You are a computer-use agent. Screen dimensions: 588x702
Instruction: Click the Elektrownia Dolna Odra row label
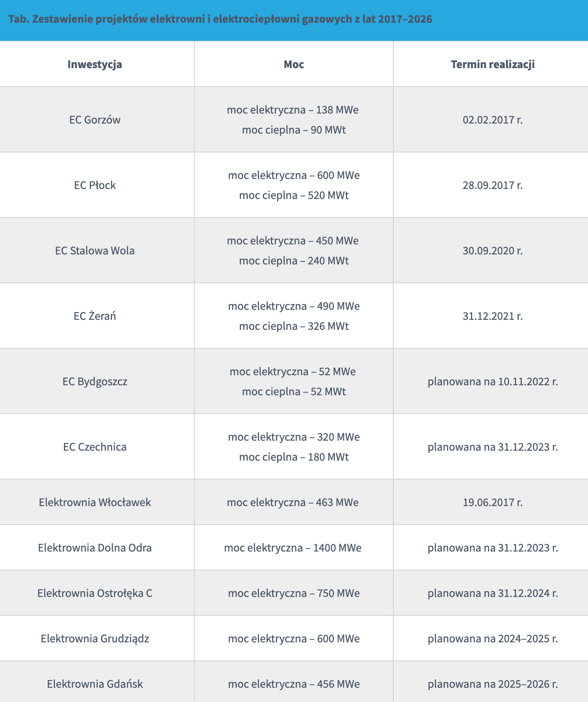pos(95,548)
